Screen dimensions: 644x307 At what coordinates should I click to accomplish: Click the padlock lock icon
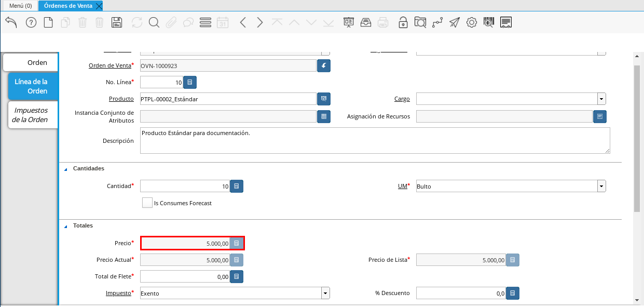403,22
